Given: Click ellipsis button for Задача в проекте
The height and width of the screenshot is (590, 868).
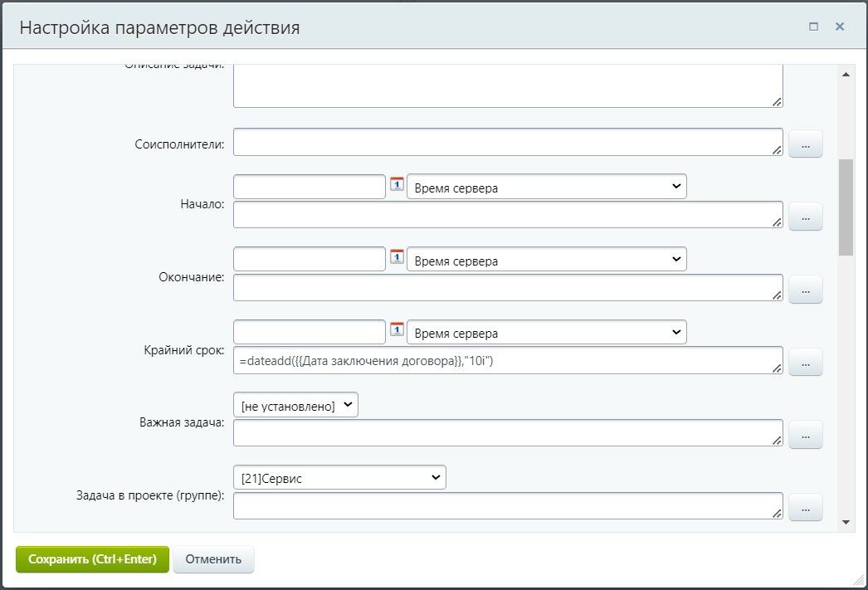Looking at the screenshot, I should [x=805, y=506].
